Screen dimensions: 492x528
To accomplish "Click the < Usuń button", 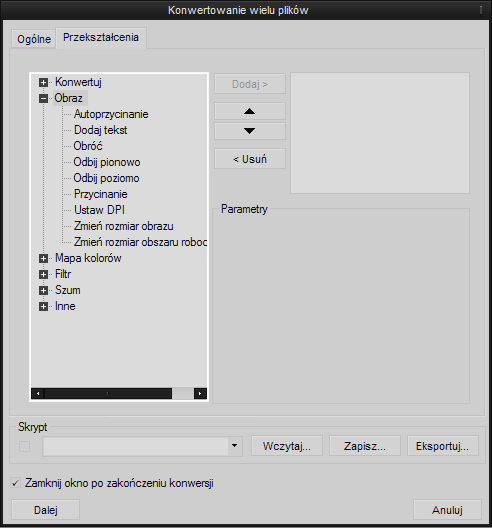I will pos(250,159).
